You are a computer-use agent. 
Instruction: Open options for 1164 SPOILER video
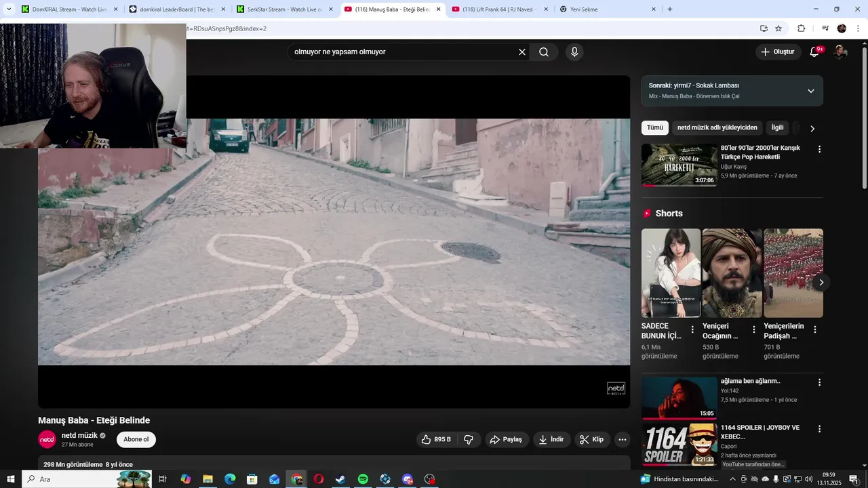(x=819, y=429)
